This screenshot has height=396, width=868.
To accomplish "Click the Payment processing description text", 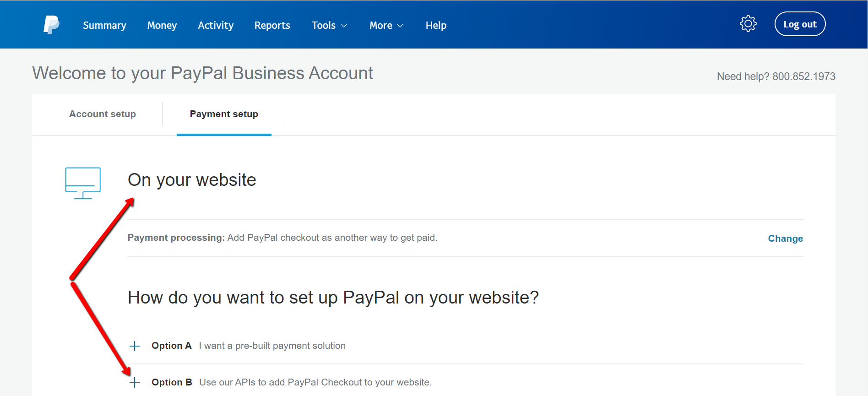I will [x=282, y=238].
